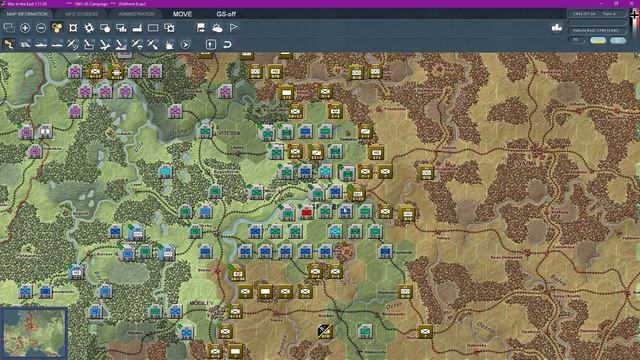The width and height of the screenshot is (640, 360).
Task: Show the weather with the cloud icon
Action: 217,28
